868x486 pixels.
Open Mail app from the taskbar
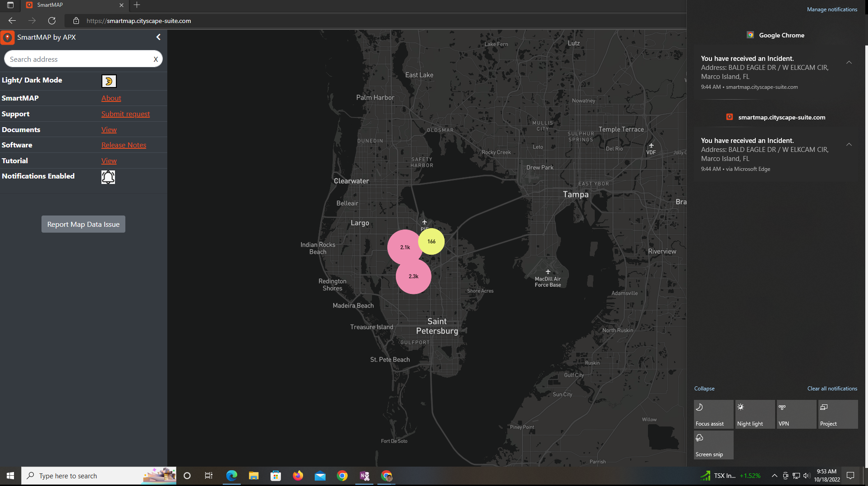click(x=320, y=476)
